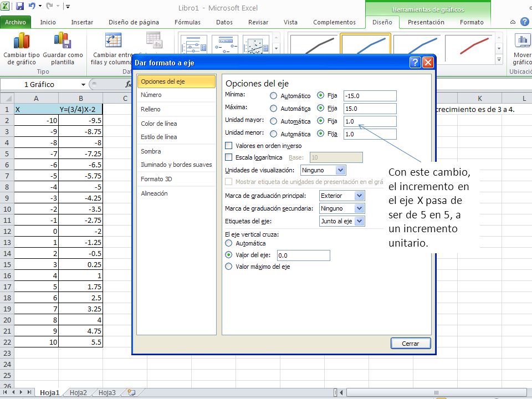
Task: Click the dialog help question mark button
Action: (x=415, y=63)
